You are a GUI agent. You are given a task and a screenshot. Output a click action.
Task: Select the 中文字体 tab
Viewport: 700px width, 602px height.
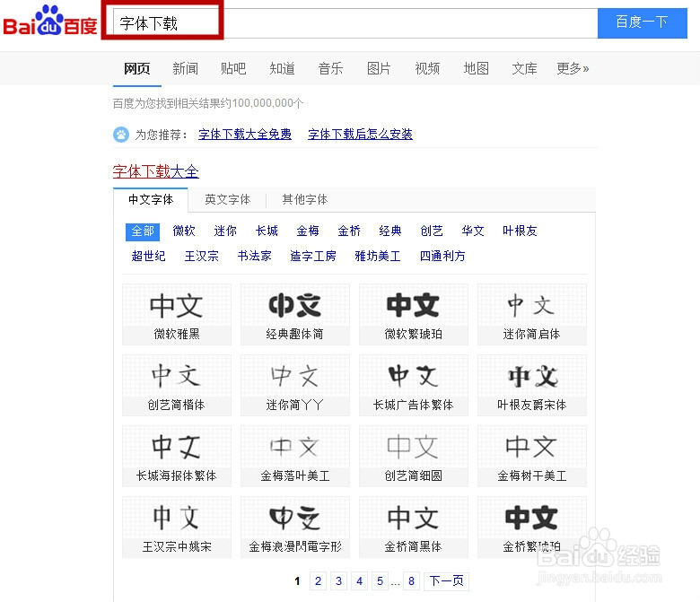(151, 199)
